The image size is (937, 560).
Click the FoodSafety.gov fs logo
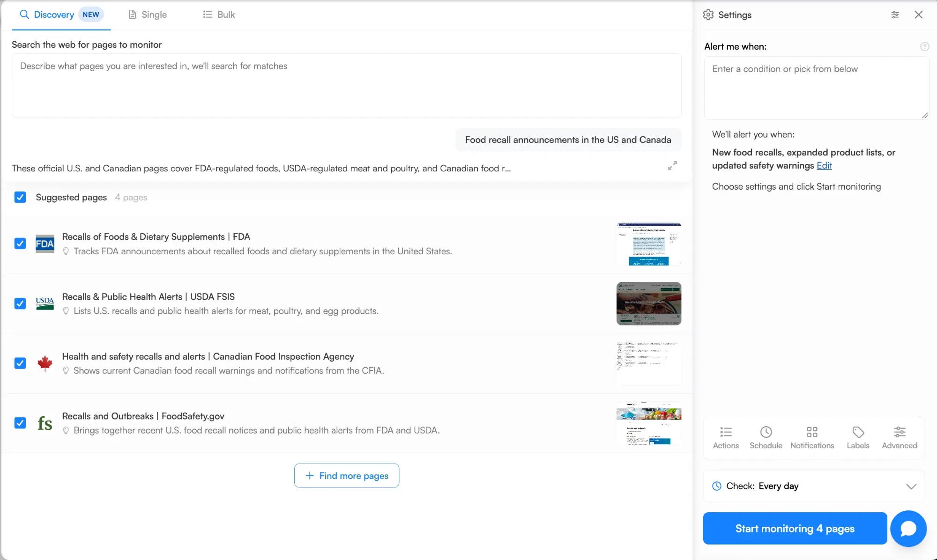(x=45, y=423)
